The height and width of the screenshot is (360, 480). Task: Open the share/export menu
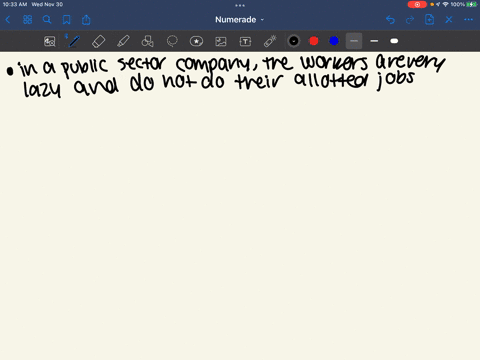[x=86, y=20]
